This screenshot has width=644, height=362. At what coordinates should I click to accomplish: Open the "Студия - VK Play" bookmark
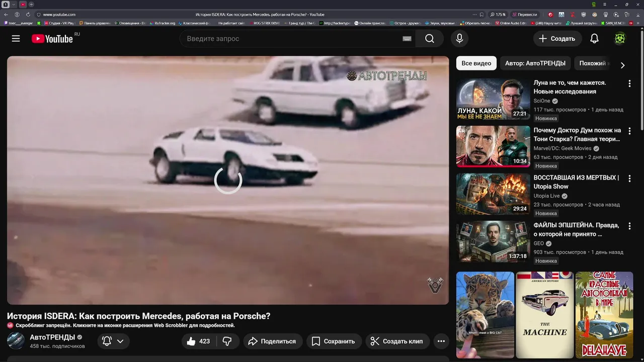point(59,23)
